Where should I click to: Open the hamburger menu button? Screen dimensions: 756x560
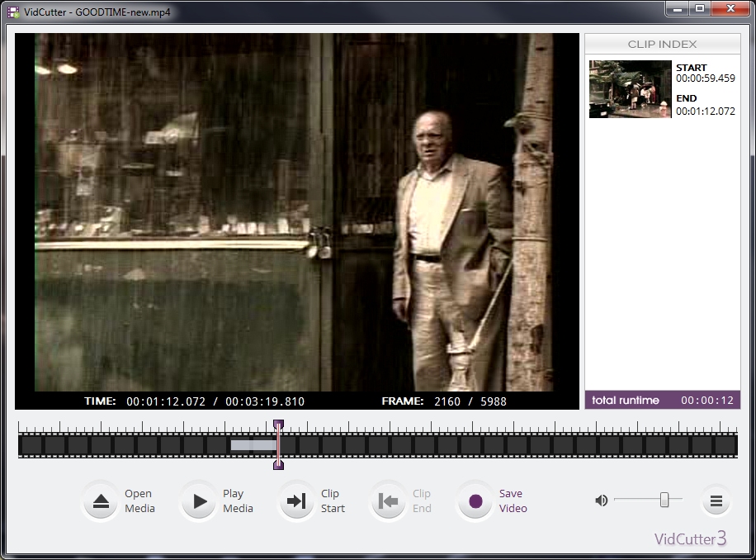pyautogui.click(x=716, y=501)
